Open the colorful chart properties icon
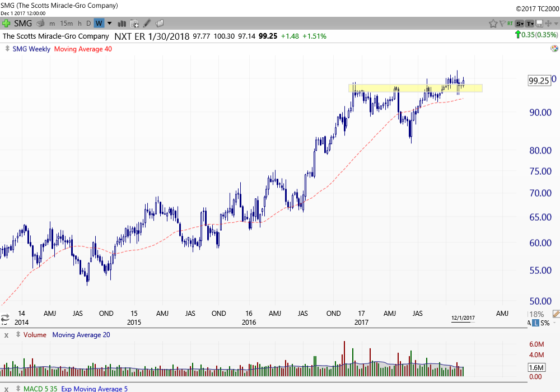560x392 pixels. click(x=554, y=49)
